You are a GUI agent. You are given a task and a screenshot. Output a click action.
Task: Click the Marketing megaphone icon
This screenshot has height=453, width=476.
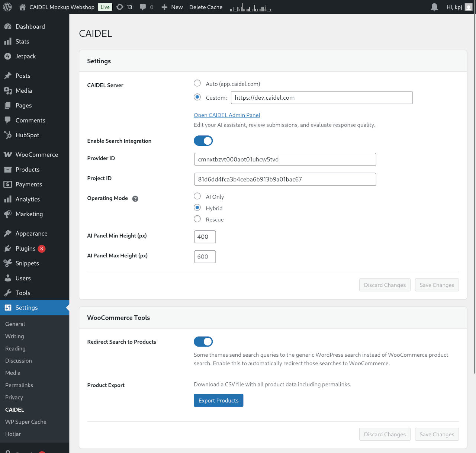8,214
